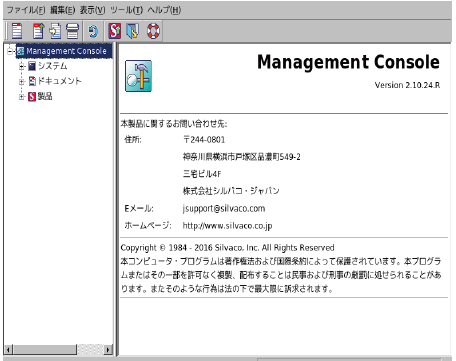
Task: Select the ドキュメント tree item
Action: (59, 81)
